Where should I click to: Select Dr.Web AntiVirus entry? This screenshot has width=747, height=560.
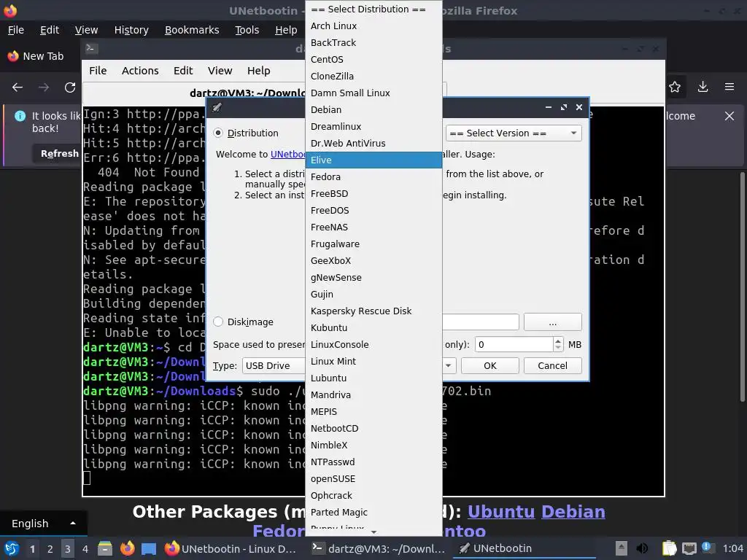pos(373,144)
